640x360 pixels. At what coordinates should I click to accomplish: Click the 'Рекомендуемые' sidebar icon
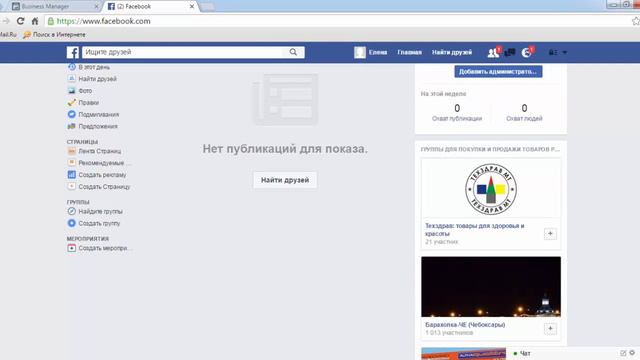[x=71, y=162]
